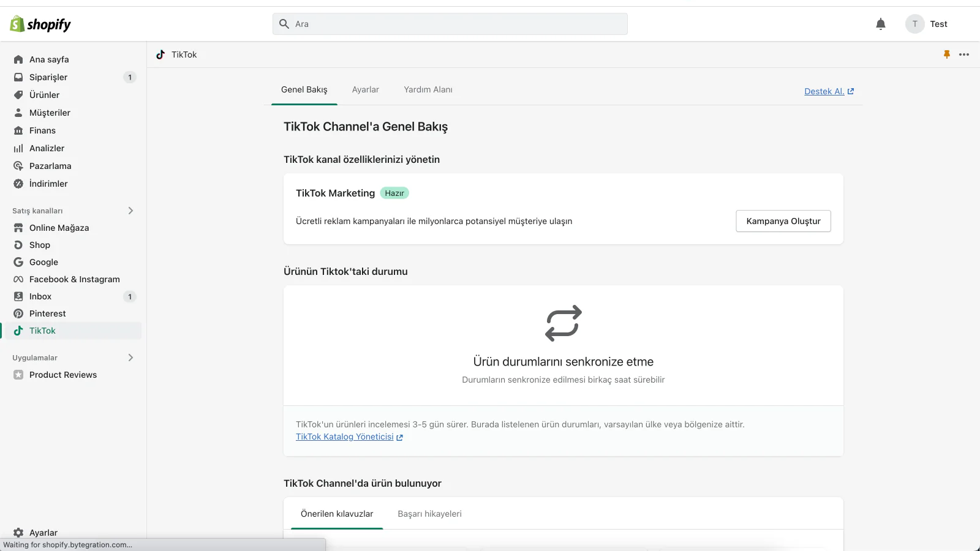This screenshot has height=551, width=980.
Task: Click the Kampanya Oluştur button
Action: [x=783, y=221]
